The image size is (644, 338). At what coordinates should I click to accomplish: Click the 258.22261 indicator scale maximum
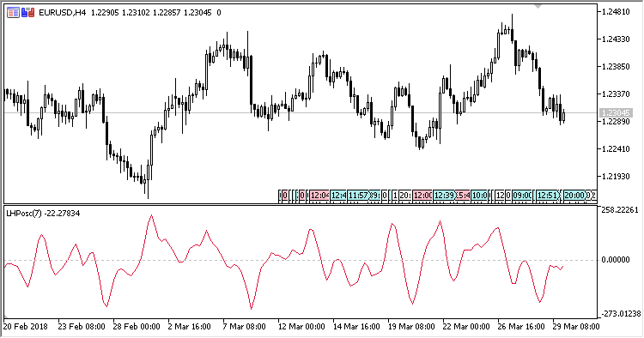[620, 210]
